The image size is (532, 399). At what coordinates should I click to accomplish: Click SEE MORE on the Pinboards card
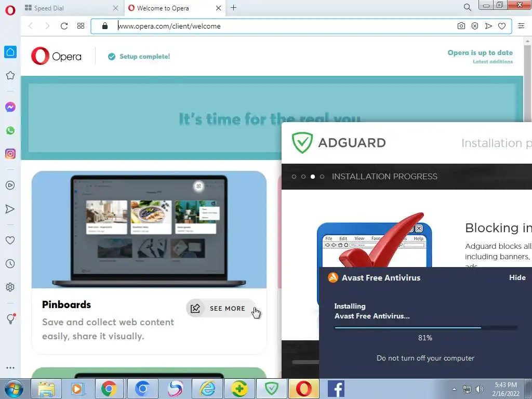(221, 308)
